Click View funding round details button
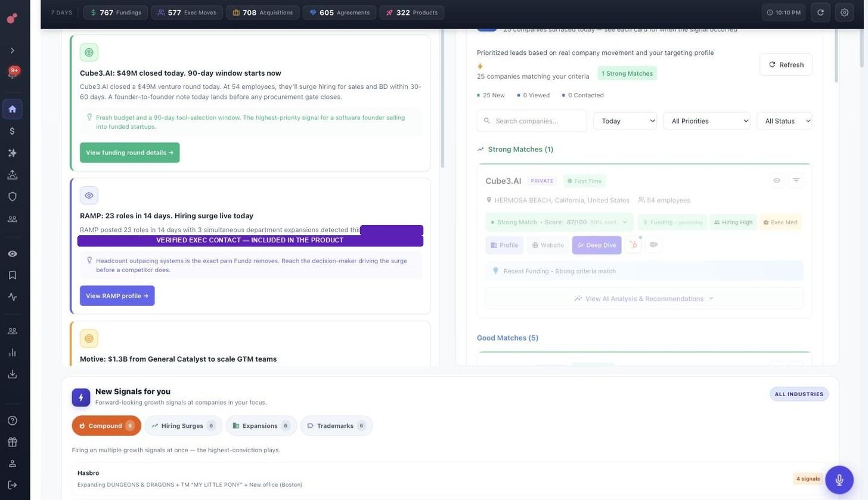This screenshot has width=868, height=500. point(130,153)
